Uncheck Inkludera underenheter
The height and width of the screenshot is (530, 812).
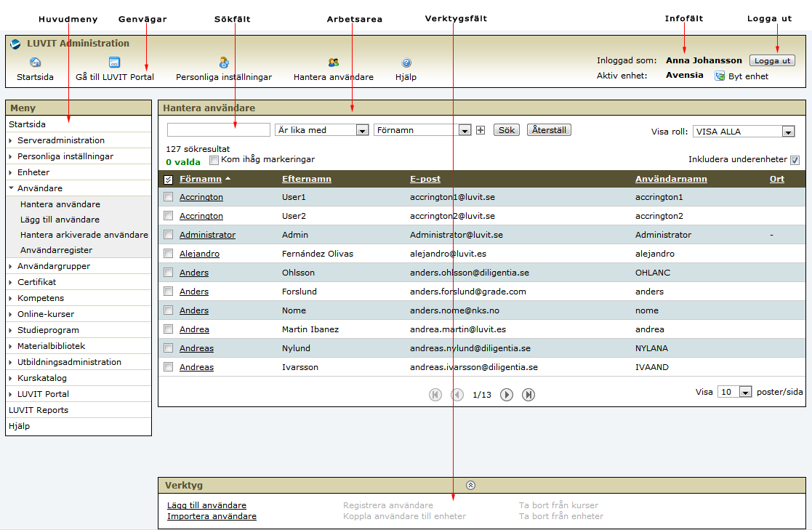tap(795, 160)
